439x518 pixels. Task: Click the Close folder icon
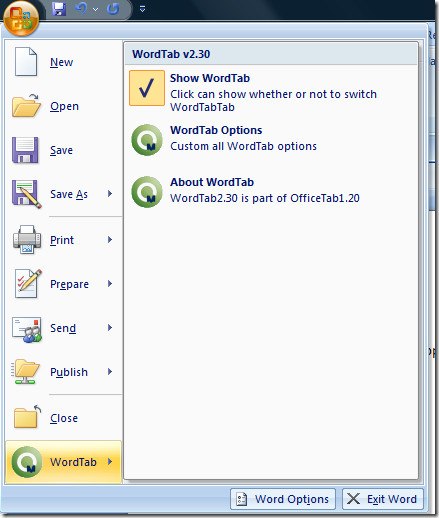[27, 416]
